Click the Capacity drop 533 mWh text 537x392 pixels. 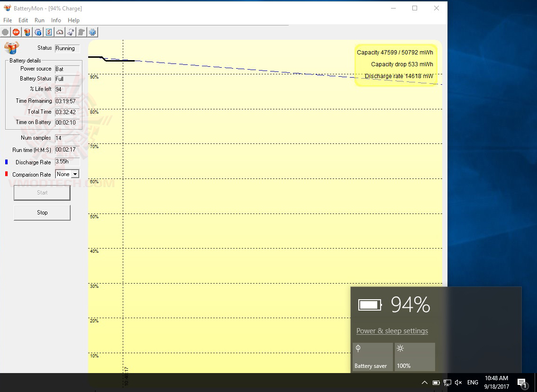pos(402,64)
